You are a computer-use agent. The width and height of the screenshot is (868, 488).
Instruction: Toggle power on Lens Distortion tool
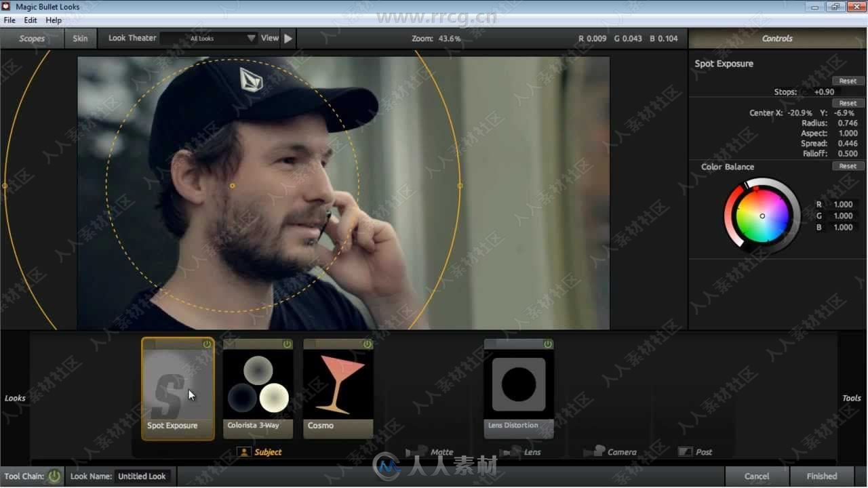point(547,344)
